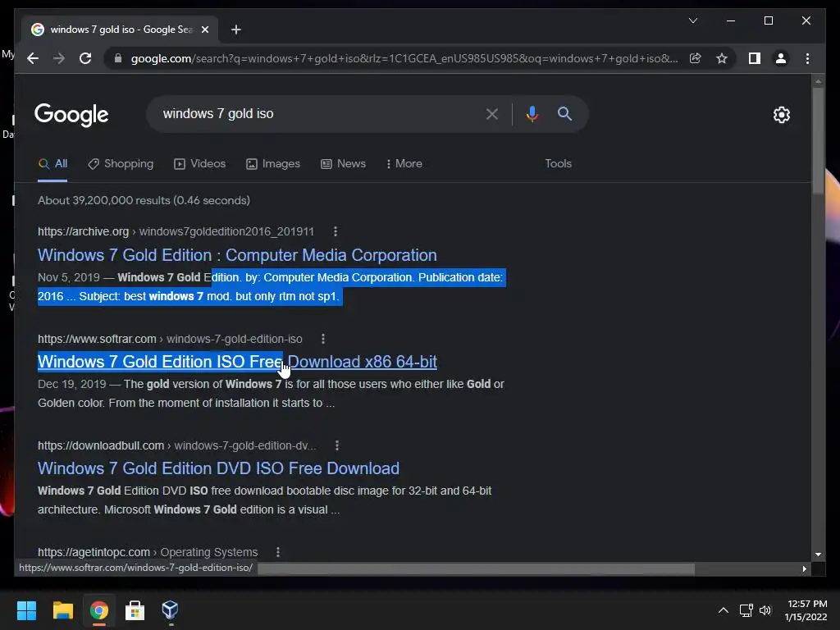Viewport: 840px width, 630px height.
Task: Click the browser forward arrow
Action: (59, 58)
